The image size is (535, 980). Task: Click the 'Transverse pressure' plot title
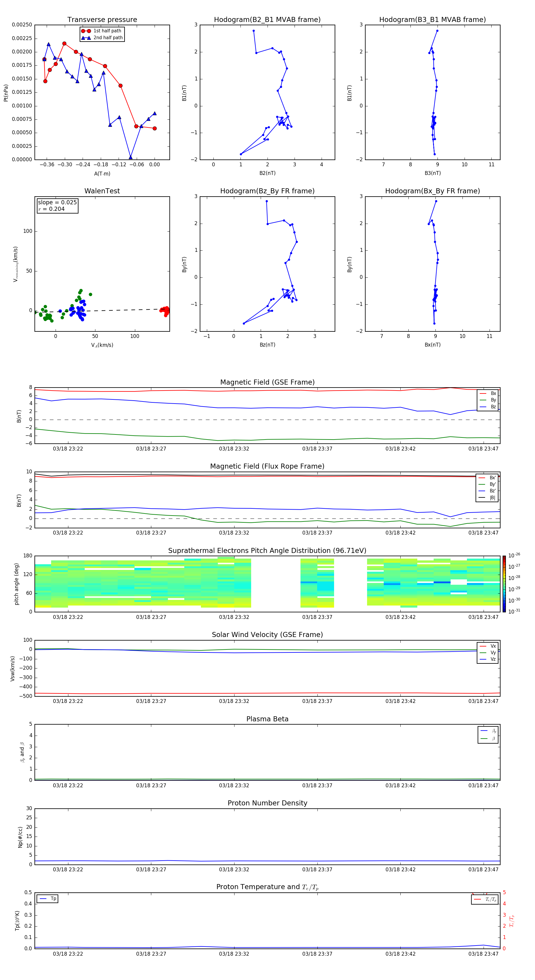click(102, 19)
